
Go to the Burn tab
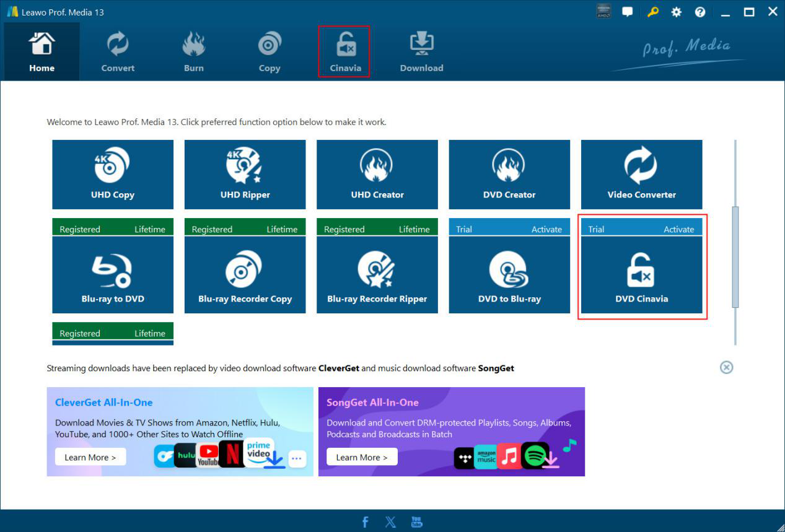tap(194, 52)
